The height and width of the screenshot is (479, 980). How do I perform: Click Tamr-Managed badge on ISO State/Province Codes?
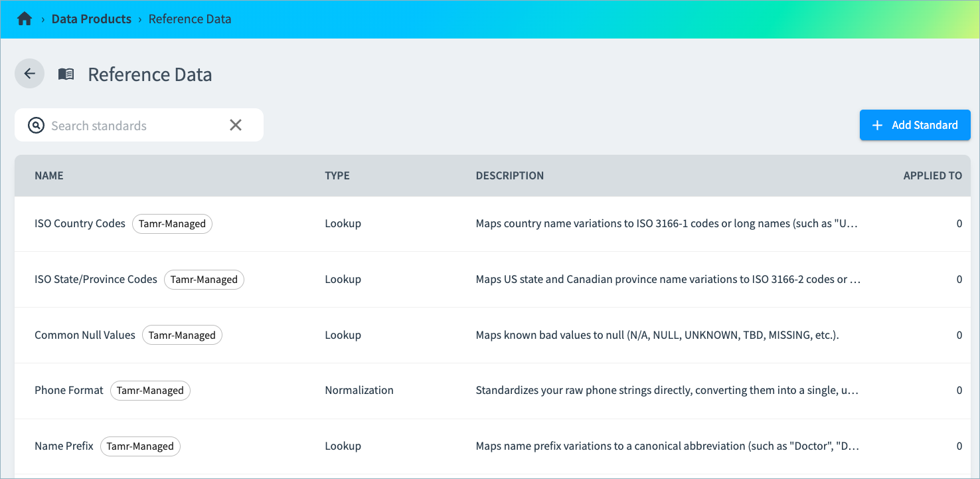click(204, 280)
